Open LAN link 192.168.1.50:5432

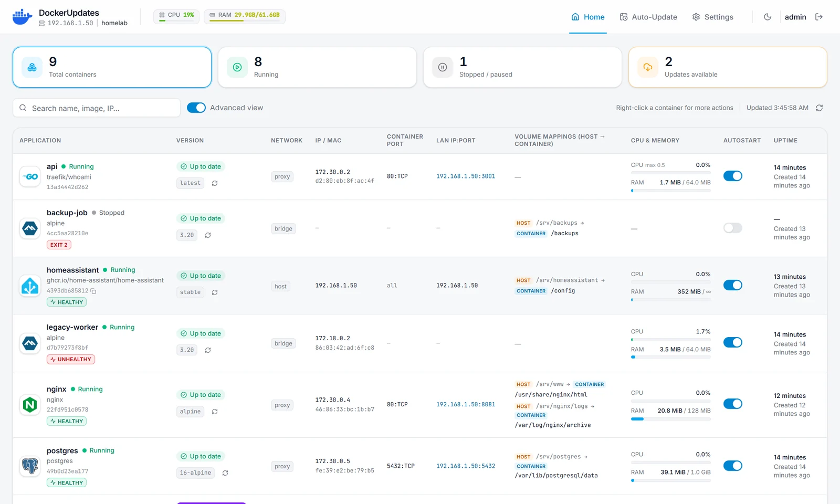[x=466, y=466]
